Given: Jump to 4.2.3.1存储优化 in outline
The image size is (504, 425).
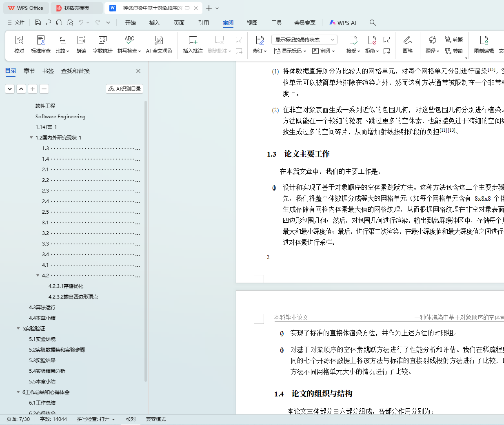Looking at the screenshot, I should (66, 286).
